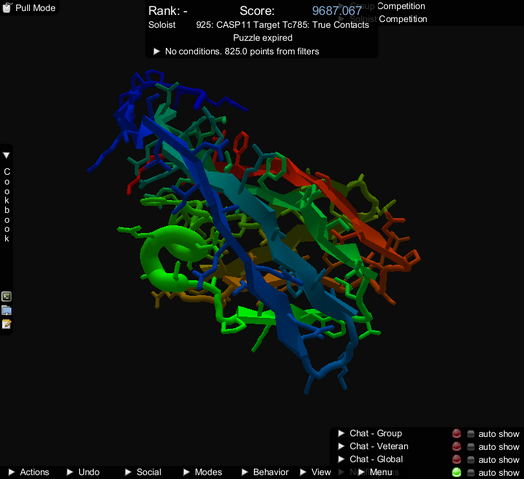The image size is (524, 479).
Task: Open the Actions menu
Action: [29, 472]
